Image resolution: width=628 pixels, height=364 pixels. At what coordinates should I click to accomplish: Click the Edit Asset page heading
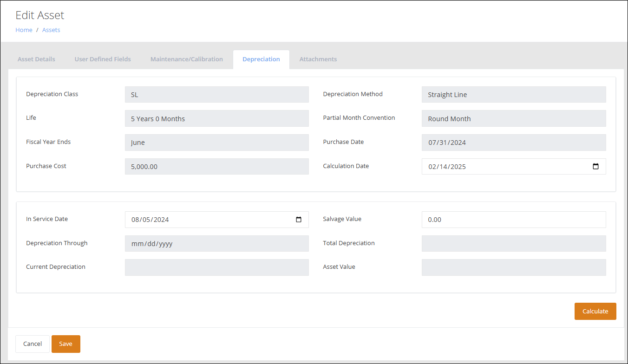point(40,15)
